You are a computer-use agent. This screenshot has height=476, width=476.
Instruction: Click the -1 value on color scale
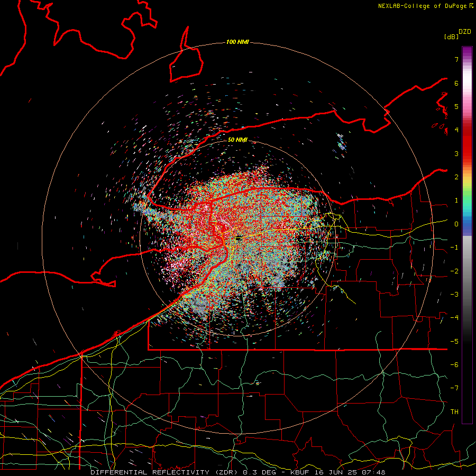click(x=454, y=248)
